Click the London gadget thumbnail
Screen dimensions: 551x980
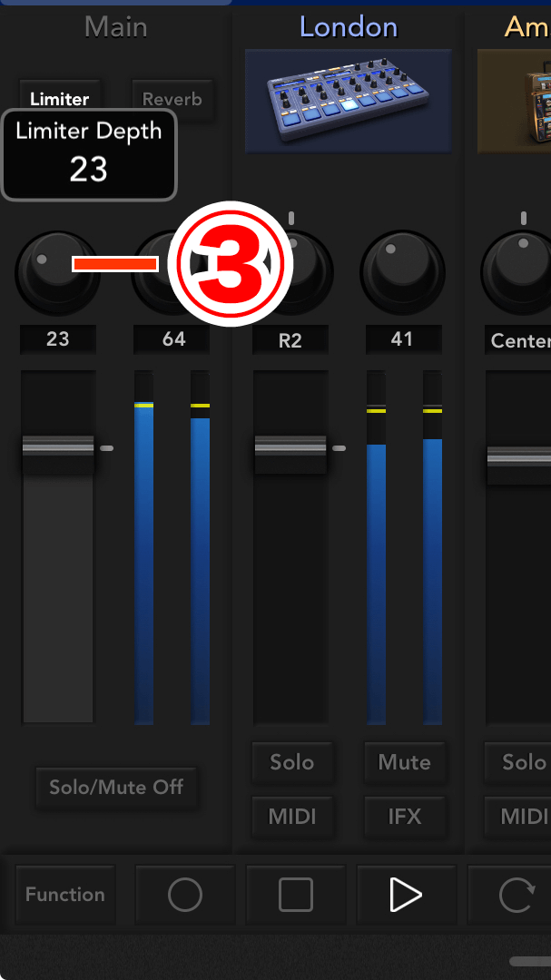pyautogui.click(x=349, y=101)
